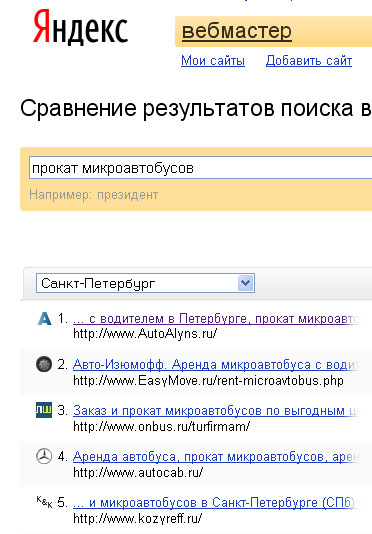
Task: Click the http://www.onbus.ru/turfirmam/ URL text
Action: [x=161, y=426]
